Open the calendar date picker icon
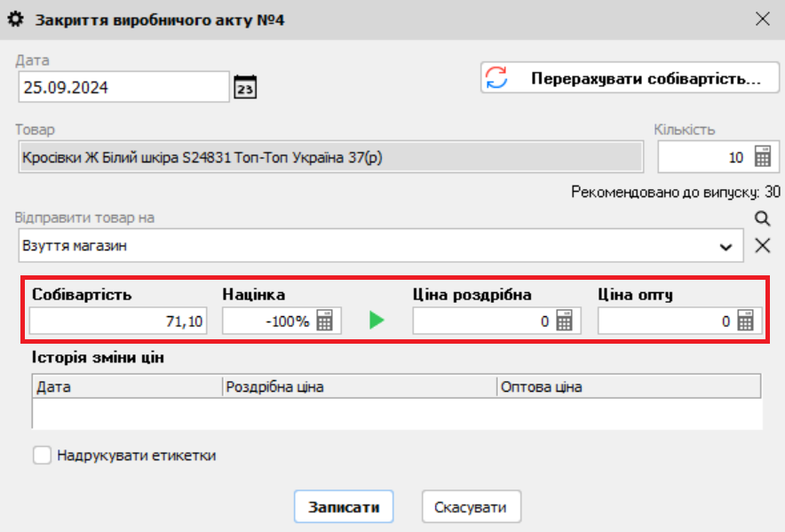The width and height of the screenshot is (785, 532). 246,86
